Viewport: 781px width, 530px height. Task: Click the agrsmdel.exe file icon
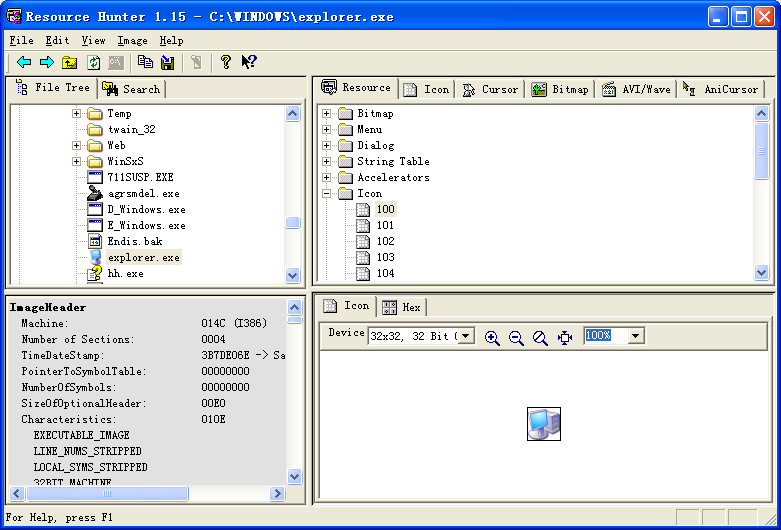tap(95, 193)
